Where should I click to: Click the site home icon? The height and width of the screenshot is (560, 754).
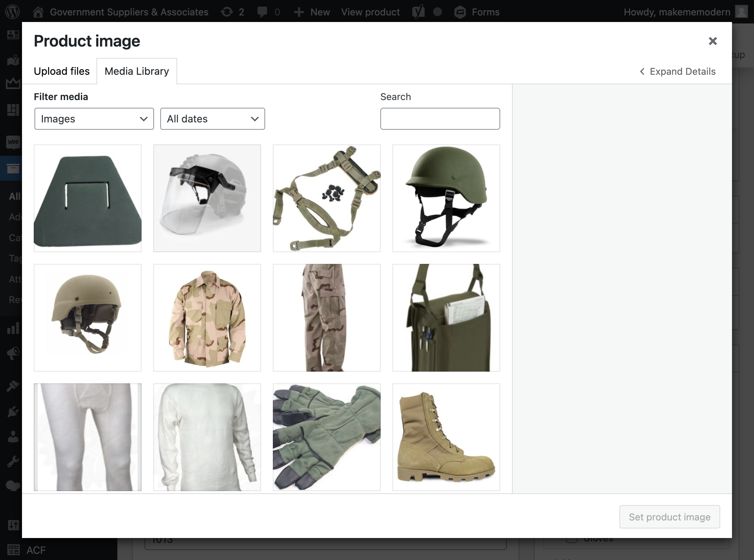[x=38, y=12]
